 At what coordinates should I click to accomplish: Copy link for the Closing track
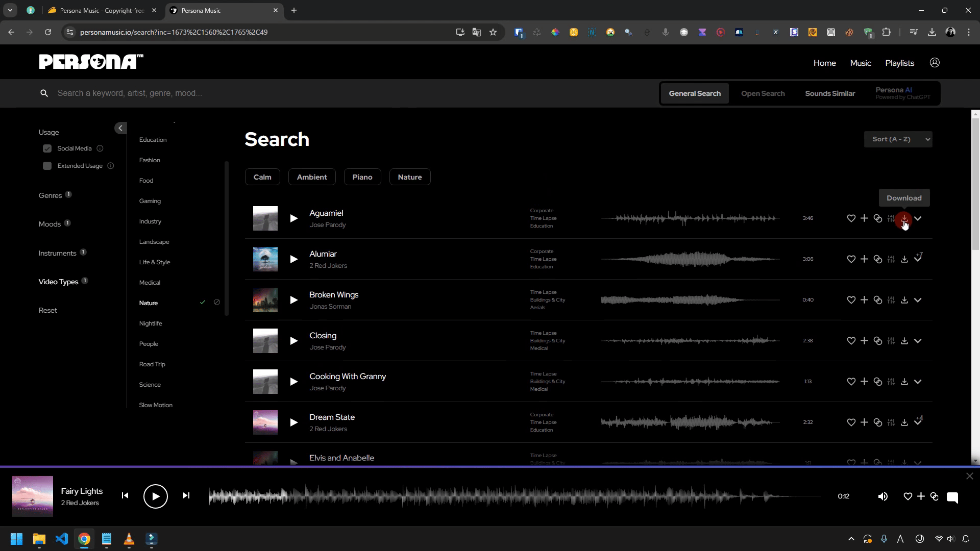(877, 341)
